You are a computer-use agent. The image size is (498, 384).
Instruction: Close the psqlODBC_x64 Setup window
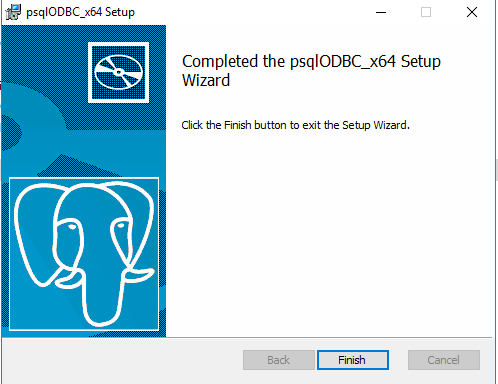(x=472, y=12)
